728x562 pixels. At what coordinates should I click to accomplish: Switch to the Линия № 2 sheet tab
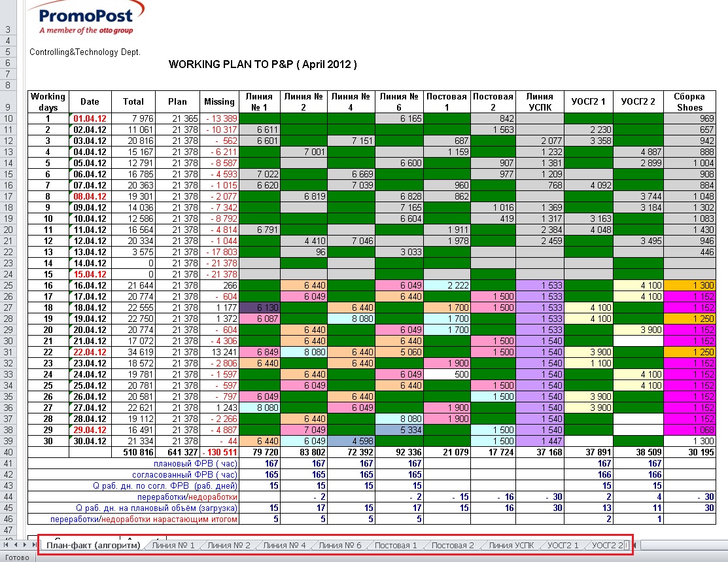(229, 545)
